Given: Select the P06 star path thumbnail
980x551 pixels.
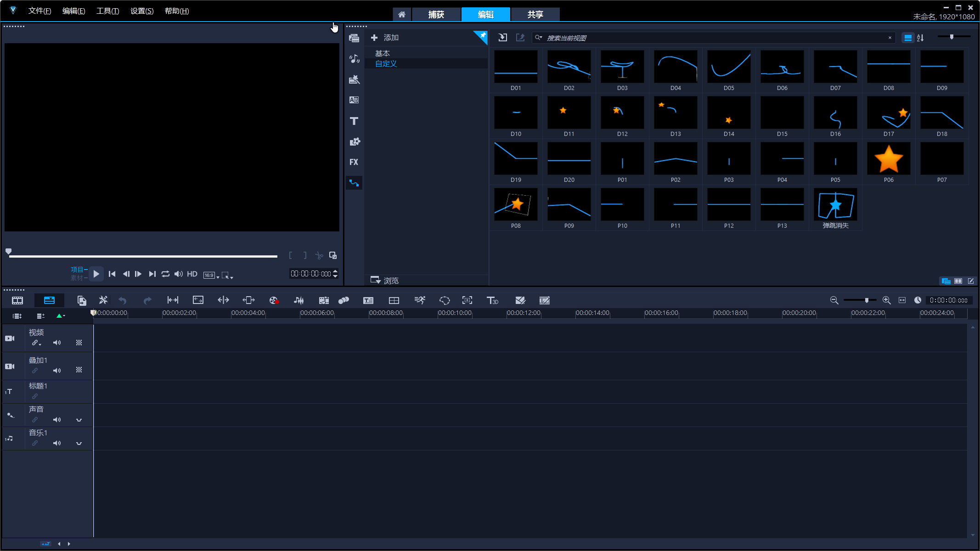Looking at the screenshot, I should tap(888, 159).
